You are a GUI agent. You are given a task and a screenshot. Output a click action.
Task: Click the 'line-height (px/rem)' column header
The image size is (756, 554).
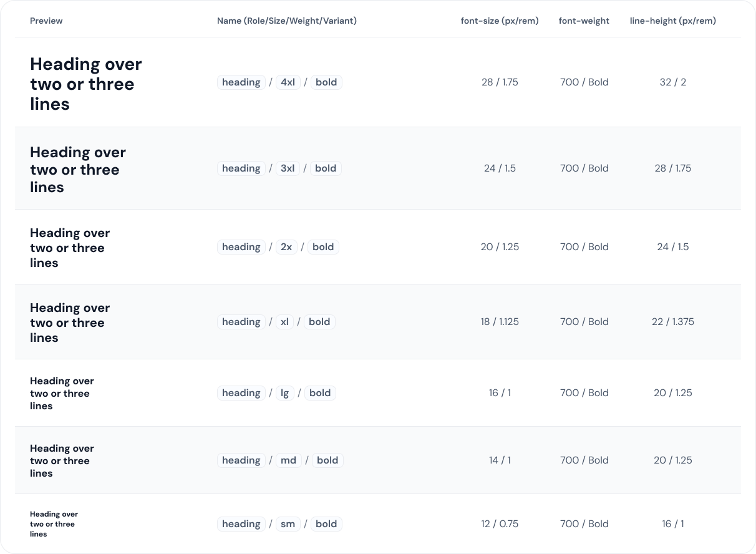673,21
